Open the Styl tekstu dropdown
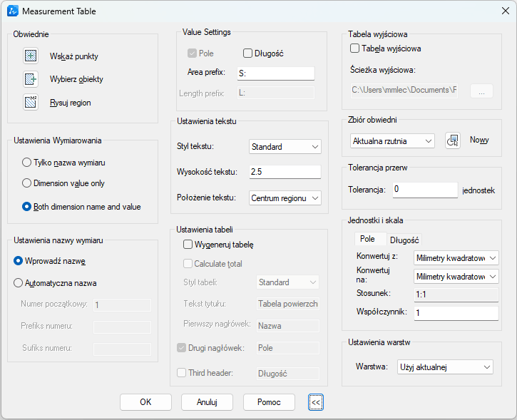 [285, 147]
